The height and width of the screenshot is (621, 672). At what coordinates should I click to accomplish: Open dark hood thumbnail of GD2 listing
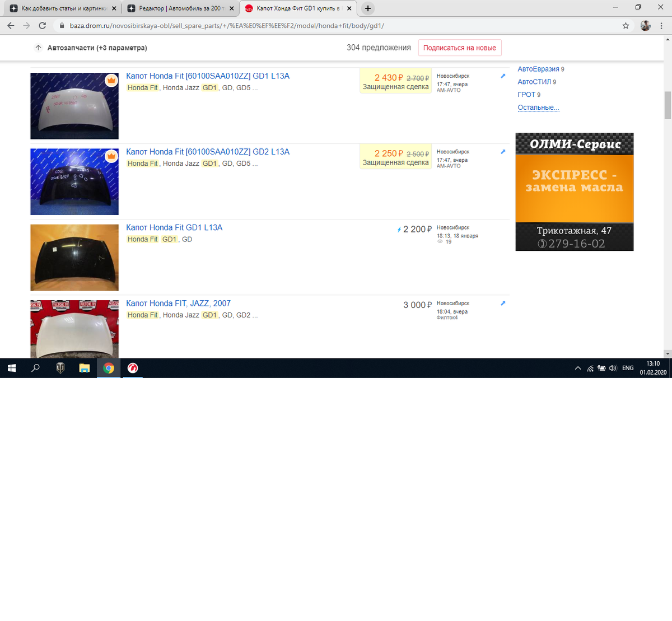74,181
